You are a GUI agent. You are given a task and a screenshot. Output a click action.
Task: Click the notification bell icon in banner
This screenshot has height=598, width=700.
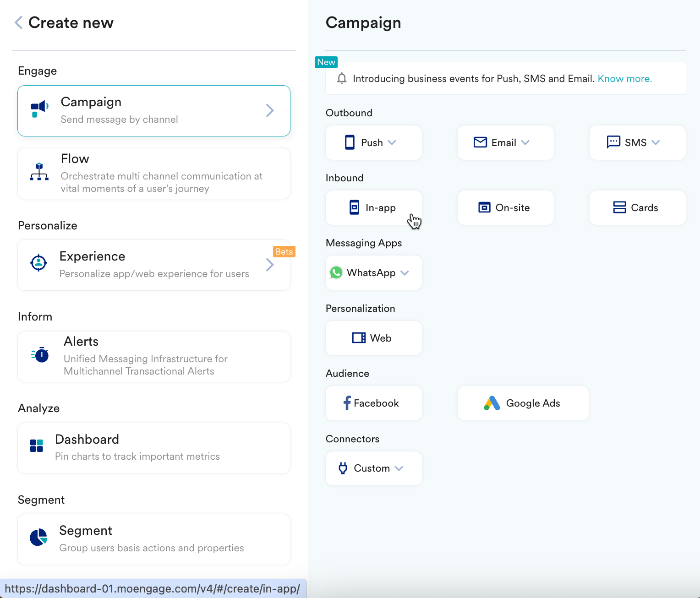point(342,78)
